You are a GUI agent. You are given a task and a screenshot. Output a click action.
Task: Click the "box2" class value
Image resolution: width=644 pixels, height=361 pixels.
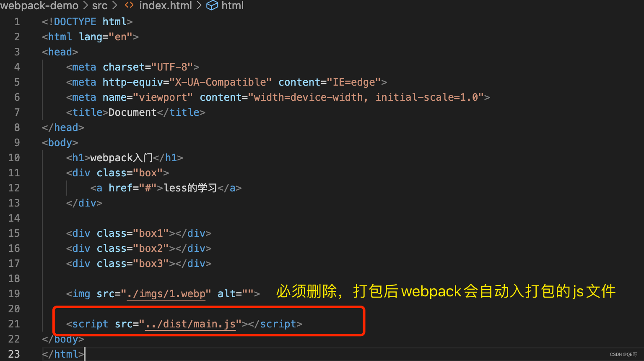[x=151, y=249]
